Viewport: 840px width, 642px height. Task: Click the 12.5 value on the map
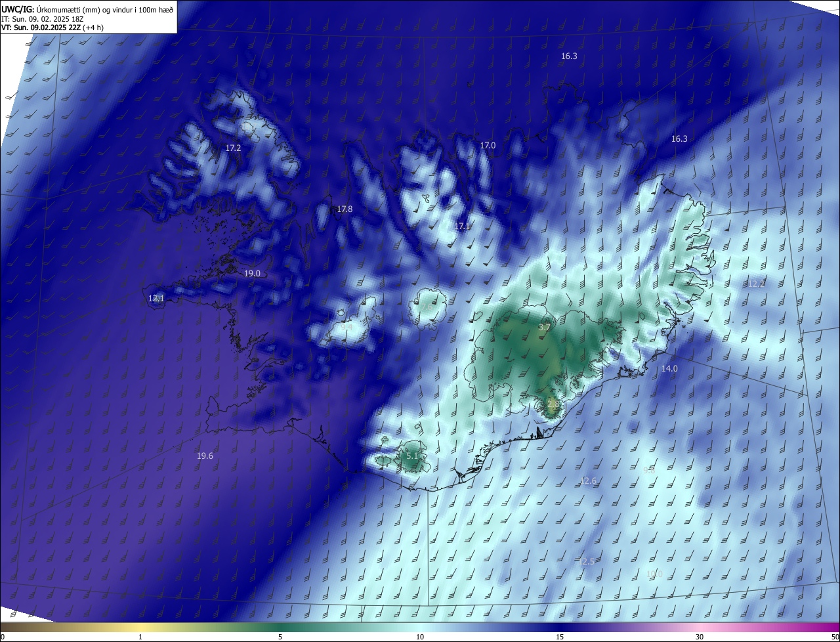click(586, 562)
